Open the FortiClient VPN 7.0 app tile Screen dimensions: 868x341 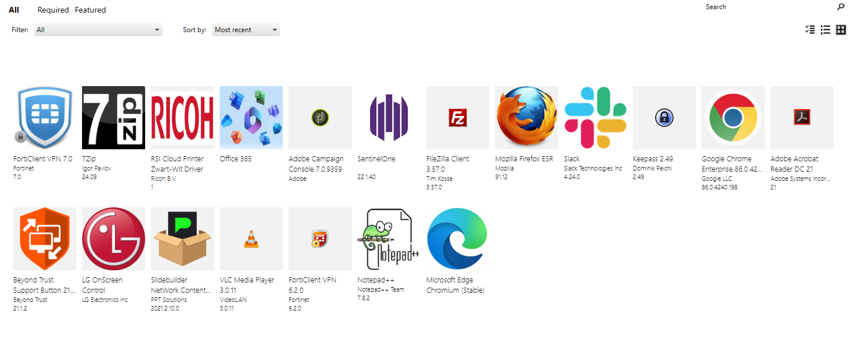45,118
